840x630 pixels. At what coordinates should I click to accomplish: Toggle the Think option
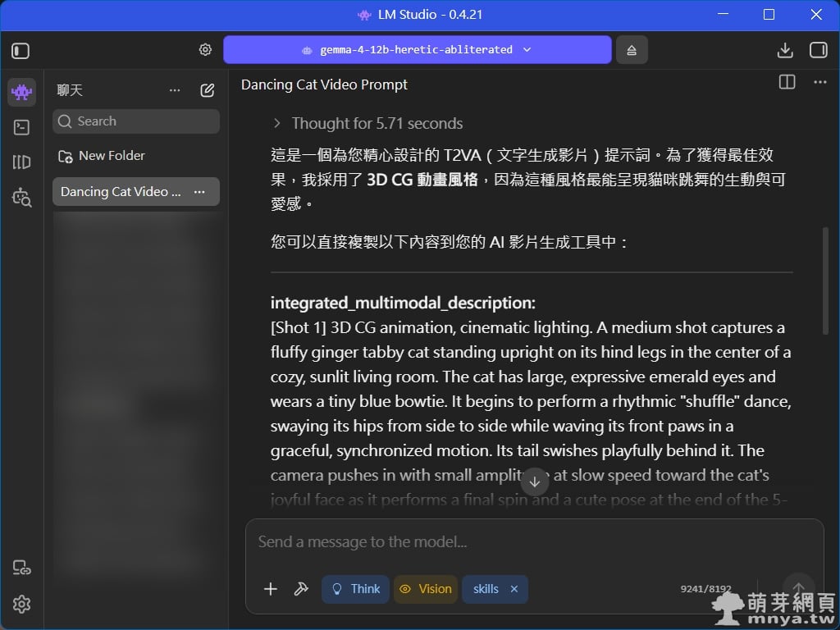coord(356,589)
